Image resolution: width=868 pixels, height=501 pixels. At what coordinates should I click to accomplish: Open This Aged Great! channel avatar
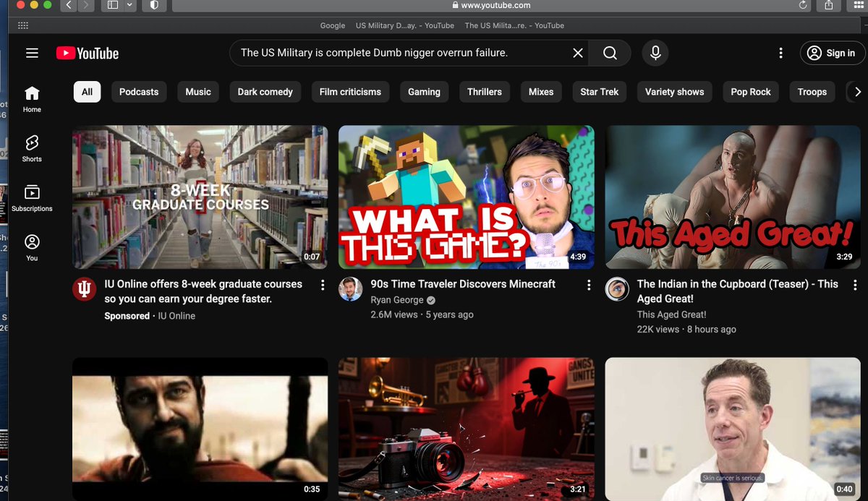(x=617, y=289)
